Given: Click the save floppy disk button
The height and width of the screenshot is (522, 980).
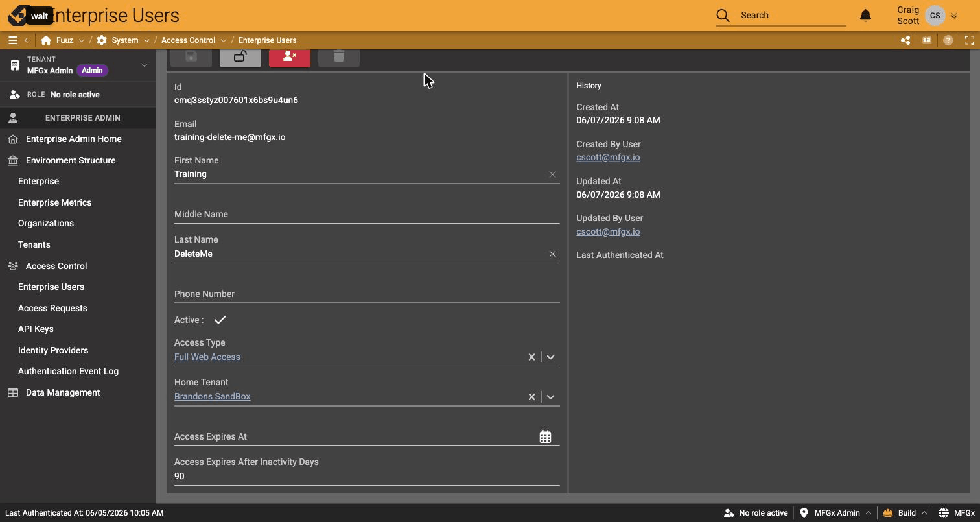Looking at the screenshot, I should point(191,56).
